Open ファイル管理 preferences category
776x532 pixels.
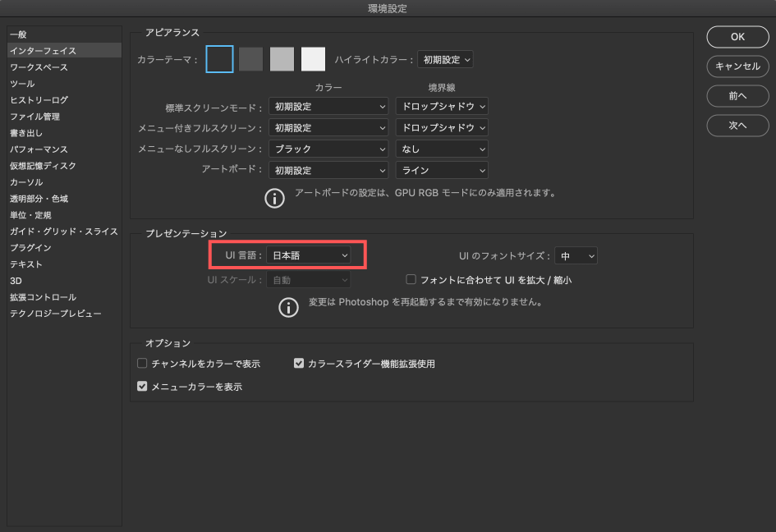point(64,117)
